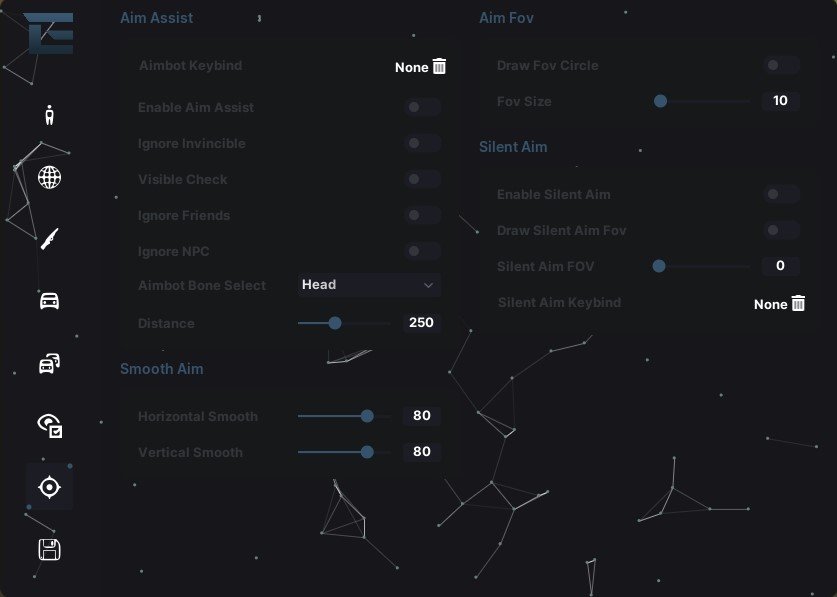Click the Distance value field showing 250
This screenshot has width=837, height=597.
tap(421, 323)
